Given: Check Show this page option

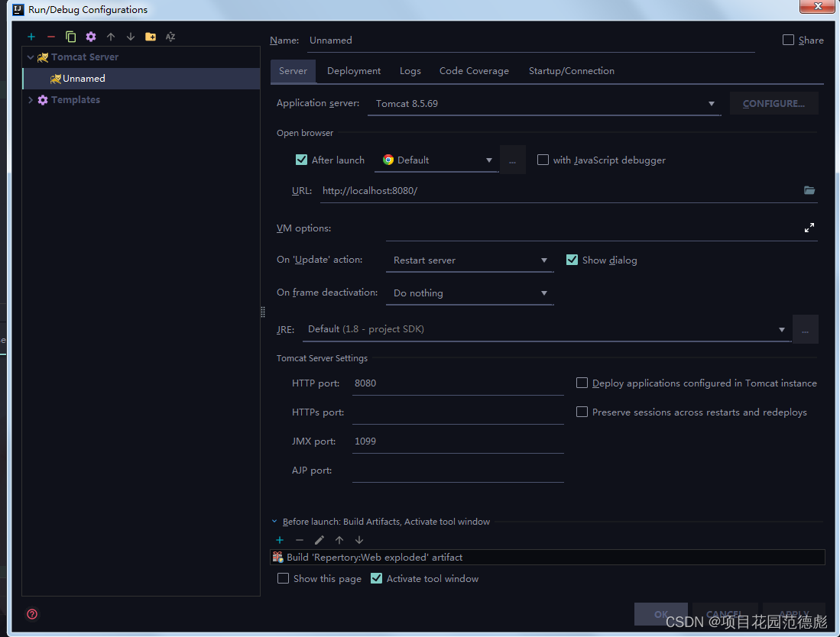Looking at the screenshot, I should click(283, 579).
